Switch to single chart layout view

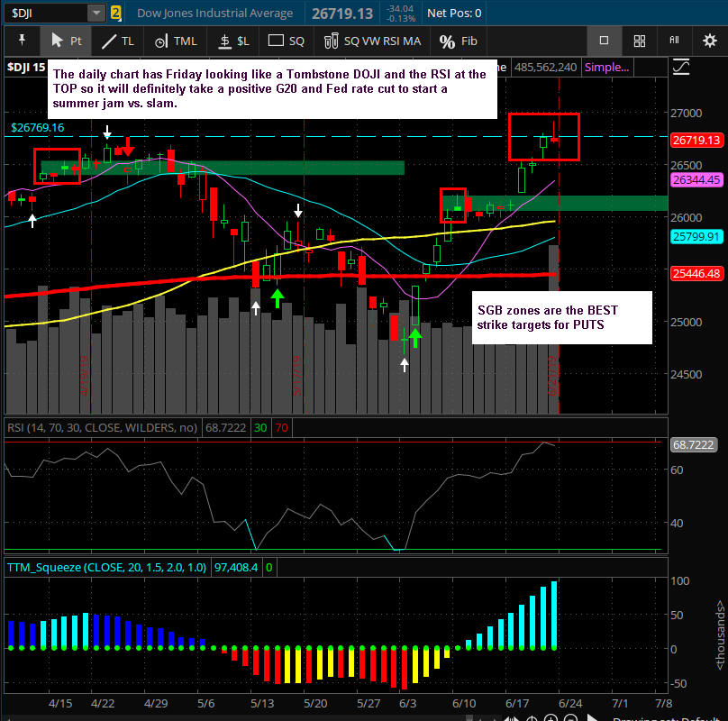click(604, 41)
